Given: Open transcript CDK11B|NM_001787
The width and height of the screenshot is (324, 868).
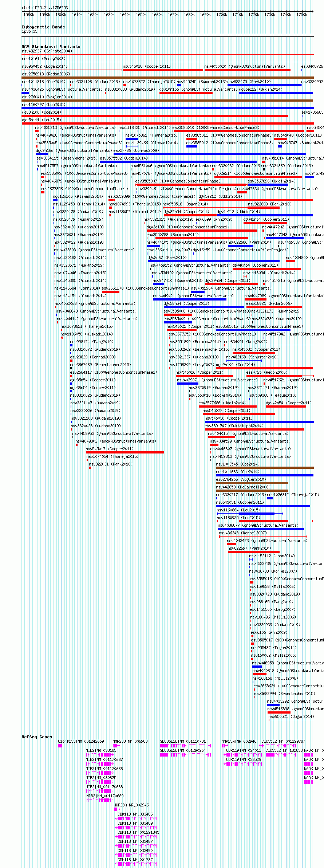Looking at the screenshot, I should click(x=135, y=860).
